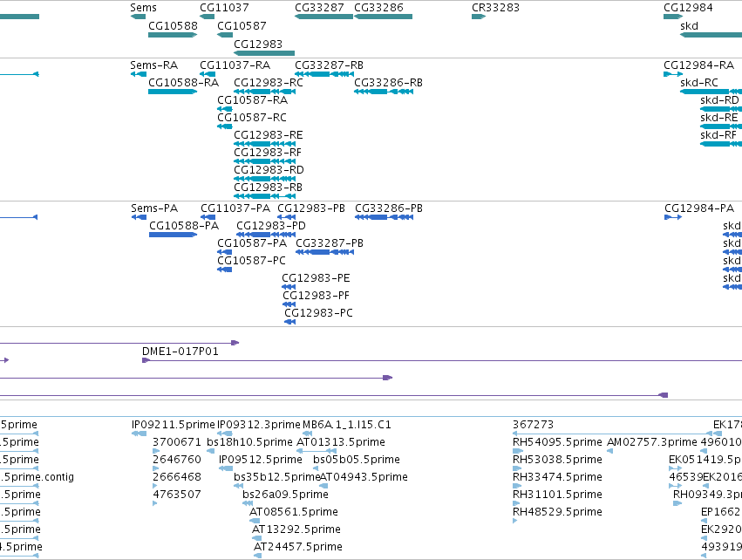Screen dimensions: 742x560
Task: Select protein CG12983-PB
Action: tap(311, 208)
